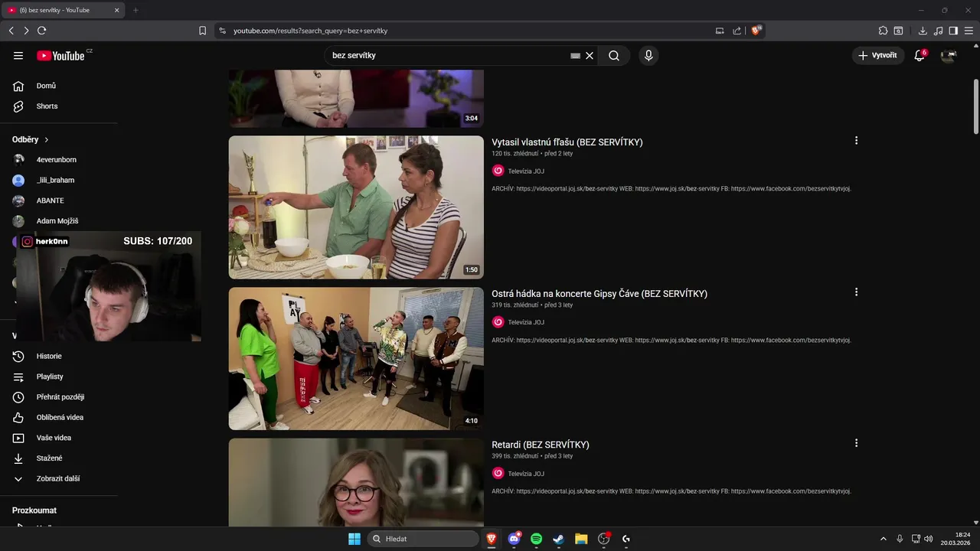Image resolution: width=980 pixels, height=551 pixels.
Task: Click the share page icon in address bar
Action: point(737,31)
